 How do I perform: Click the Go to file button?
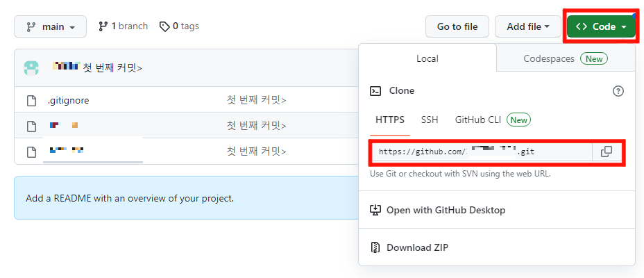coord(457,26)
